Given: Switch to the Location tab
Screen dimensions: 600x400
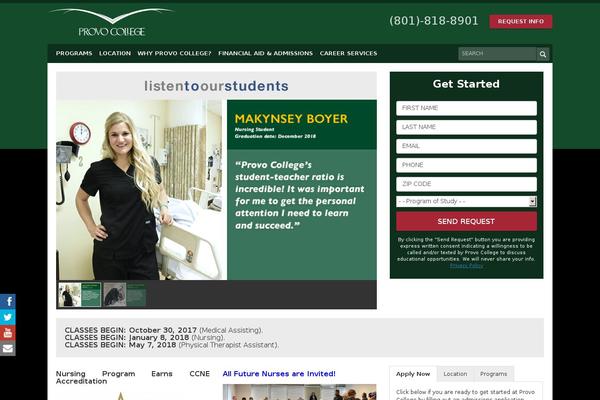Looking at the screenshot, I should pyautogui.click(x=455, y=374).
